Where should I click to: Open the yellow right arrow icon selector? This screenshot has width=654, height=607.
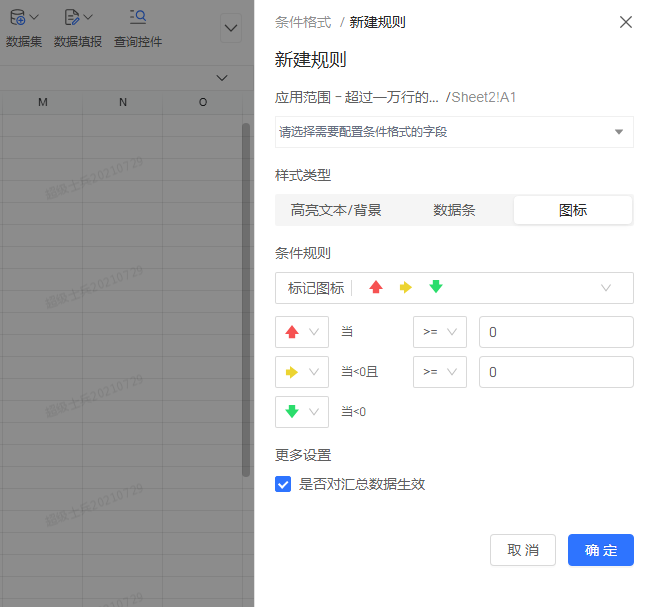point(301,372)
